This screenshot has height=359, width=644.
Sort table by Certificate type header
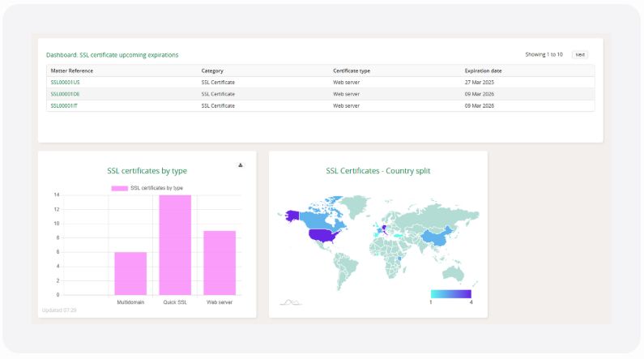(x=352, y=71)
